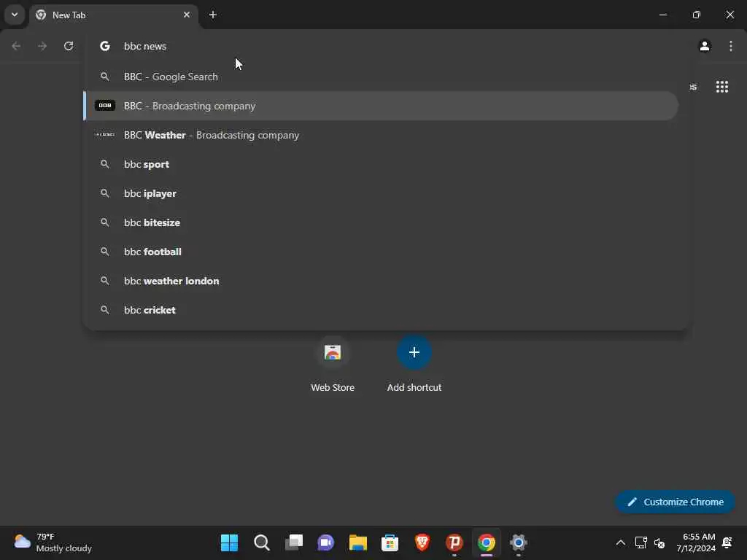Close the New Tab tab
Screen dimensions: 747x560
click(x=187, y=15)
